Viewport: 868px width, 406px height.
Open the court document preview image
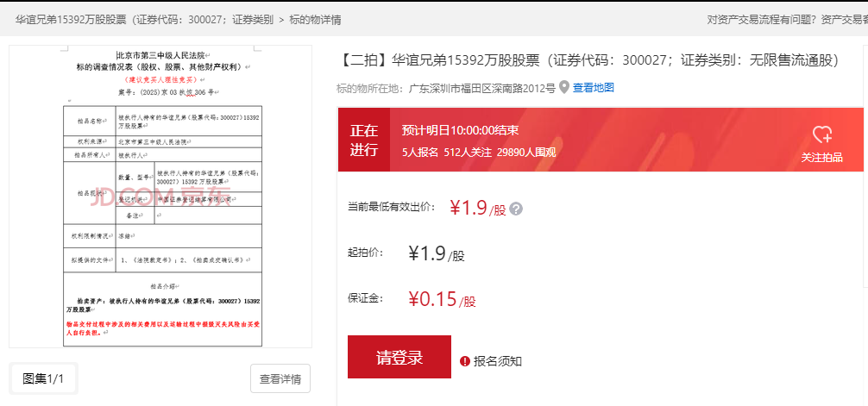(x=160, y=197)
